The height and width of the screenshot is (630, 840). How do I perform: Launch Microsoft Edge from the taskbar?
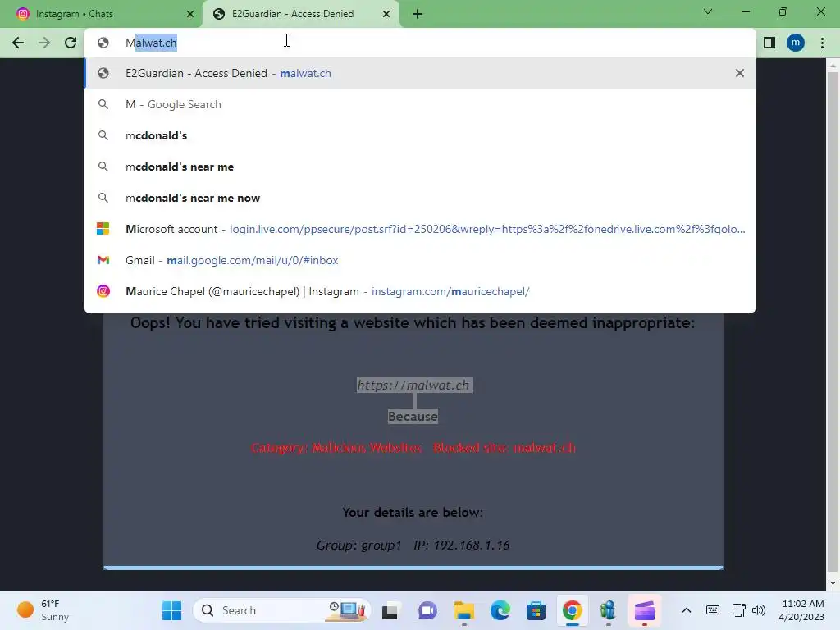500,610
